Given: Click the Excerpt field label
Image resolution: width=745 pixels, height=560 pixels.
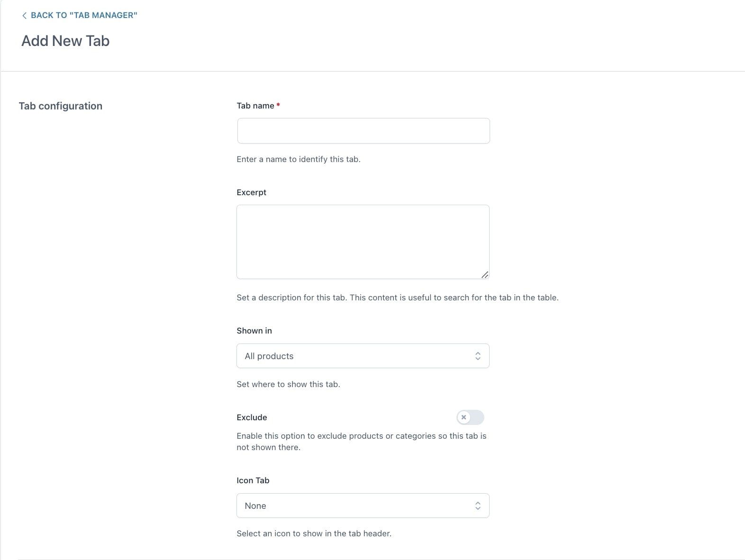Looking at the screenshot, I should point(251,192).
